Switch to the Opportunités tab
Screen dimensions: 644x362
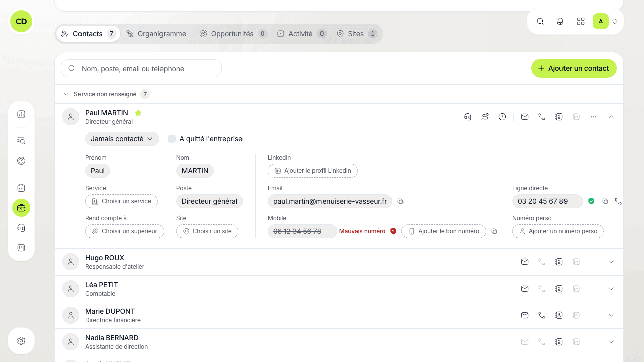tap(233, 34)
